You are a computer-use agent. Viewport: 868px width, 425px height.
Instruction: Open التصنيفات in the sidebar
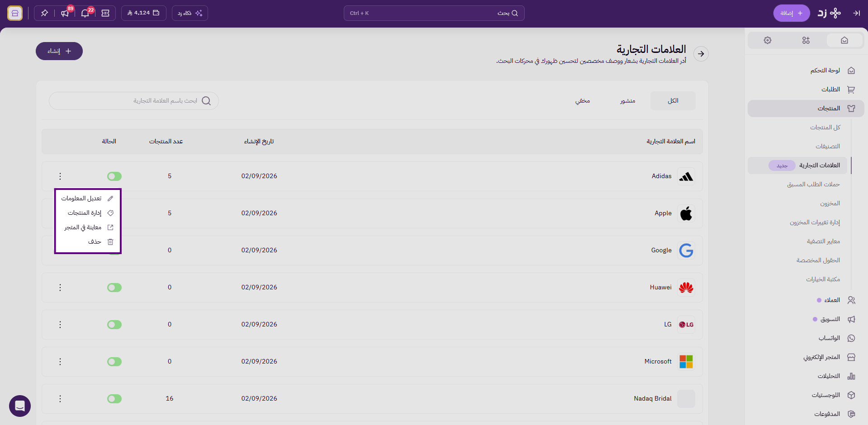pyautogui.click(x=828, y=146)
